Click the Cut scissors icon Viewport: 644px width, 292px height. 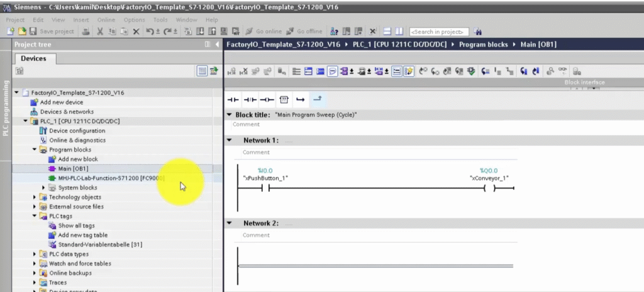tap(99, 31)
